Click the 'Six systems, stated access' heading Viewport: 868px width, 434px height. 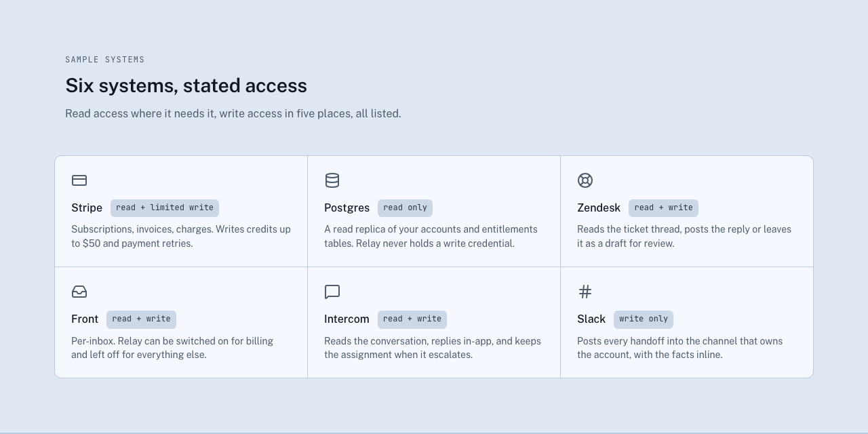[186, 85]
